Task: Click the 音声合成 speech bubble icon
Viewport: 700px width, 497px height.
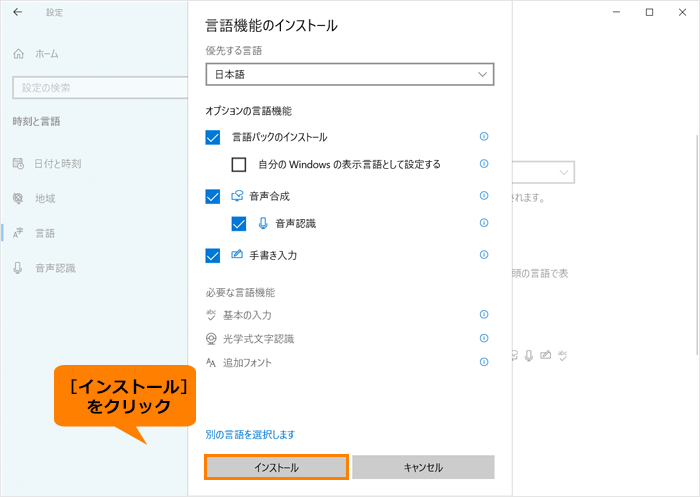Action: click(237, 196)
